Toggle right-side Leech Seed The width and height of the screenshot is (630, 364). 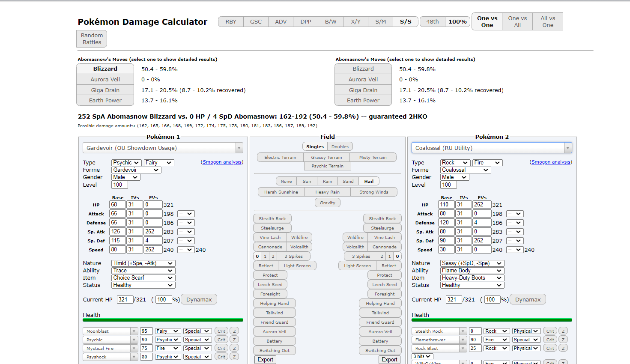pyautogui.click(x=385, y=284)
